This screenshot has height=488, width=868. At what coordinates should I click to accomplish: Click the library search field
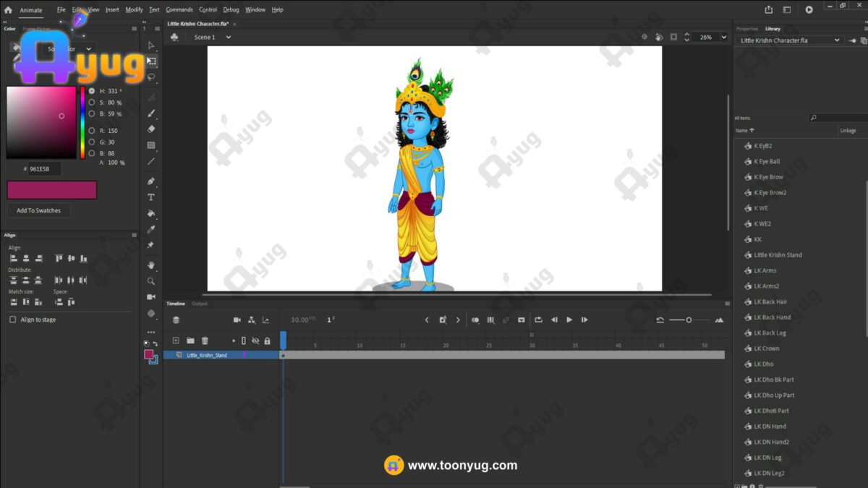(838, 117)
